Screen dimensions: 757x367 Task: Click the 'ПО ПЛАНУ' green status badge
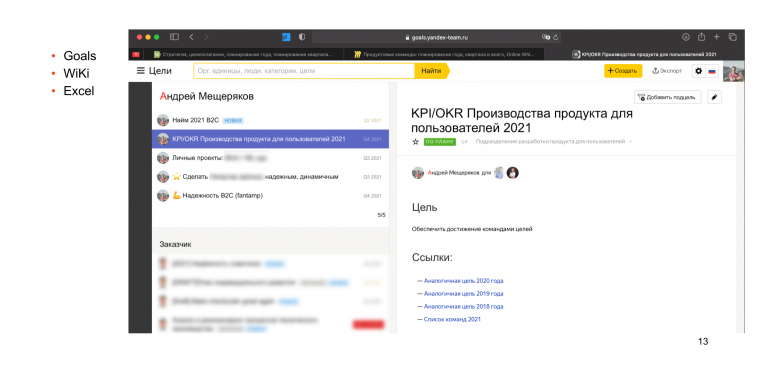click(x=440, y=142)
